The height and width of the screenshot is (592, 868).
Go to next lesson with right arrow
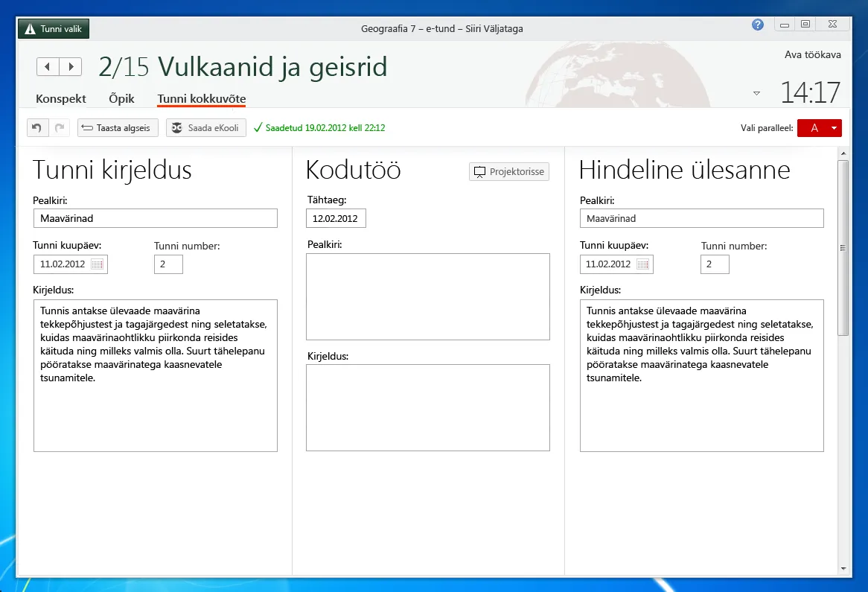71,66
